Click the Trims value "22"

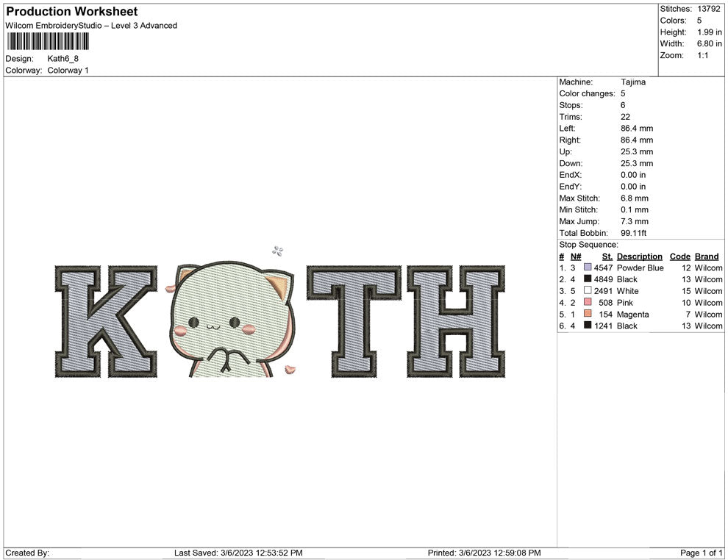coord(625,116)
